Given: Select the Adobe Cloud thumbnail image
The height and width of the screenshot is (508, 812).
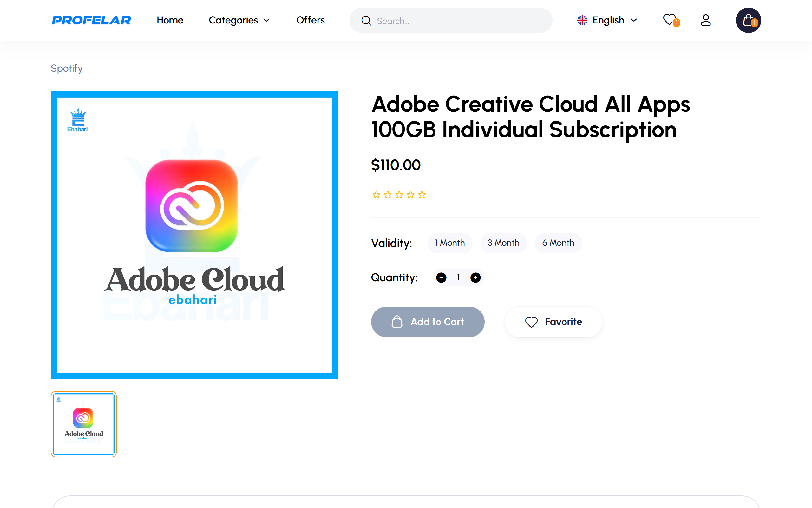Looking at the screenshot, I should pos(83,424).
